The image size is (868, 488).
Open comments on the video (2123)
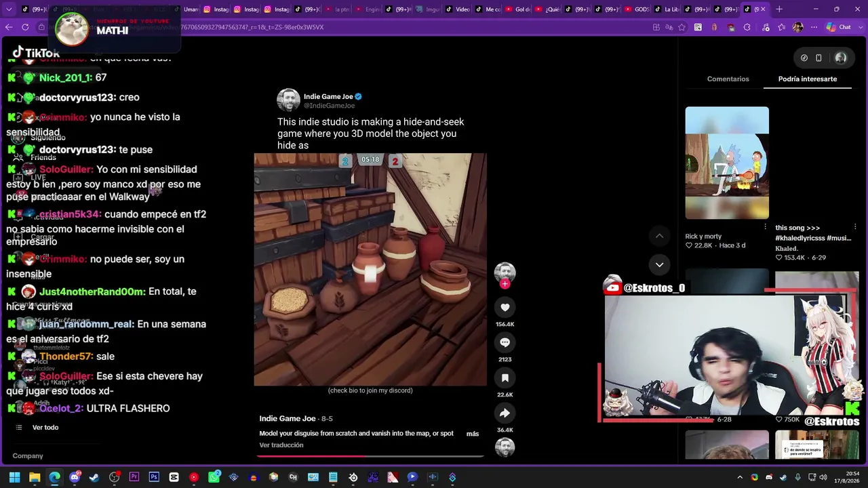click(505, 343)
